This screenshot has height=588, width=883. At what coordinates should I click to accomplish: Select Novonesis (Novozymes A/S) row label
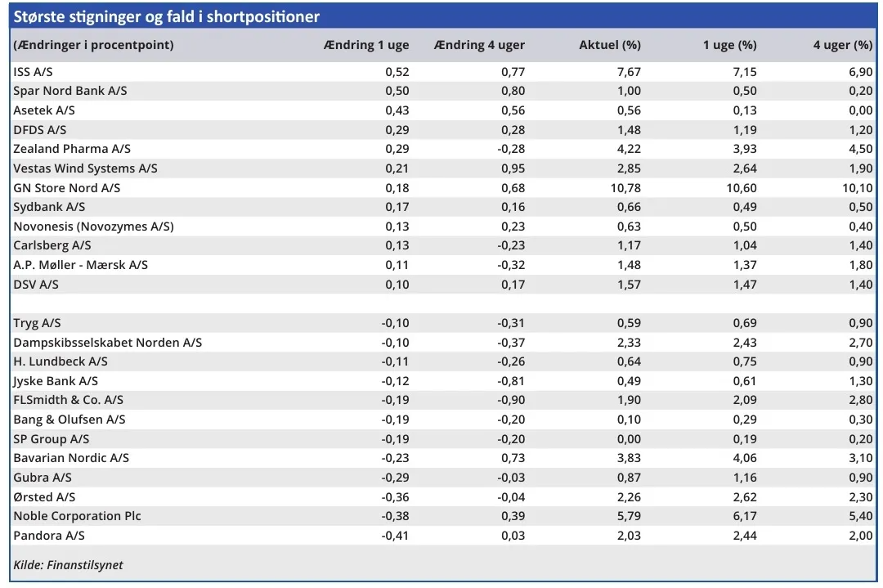point(94,227)
